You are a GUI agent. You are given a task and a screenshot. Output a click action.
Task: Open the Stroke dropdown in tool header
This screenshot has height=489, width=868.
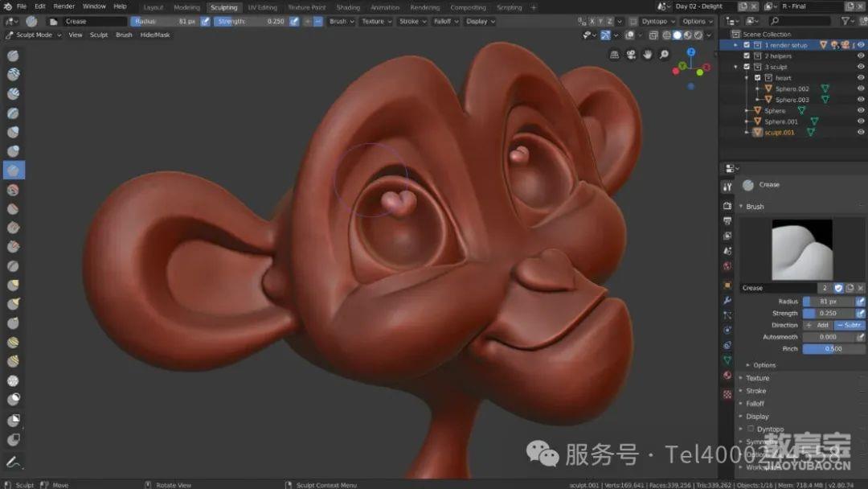[412, 22]
